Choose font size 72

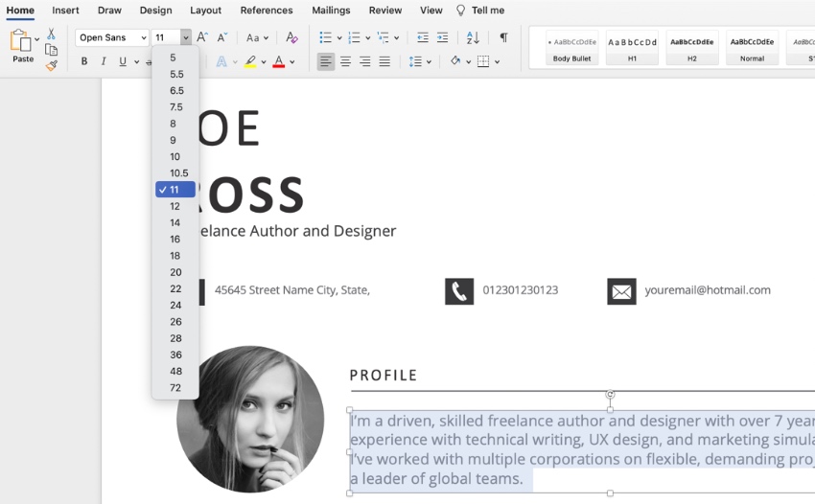pos(175,388)
